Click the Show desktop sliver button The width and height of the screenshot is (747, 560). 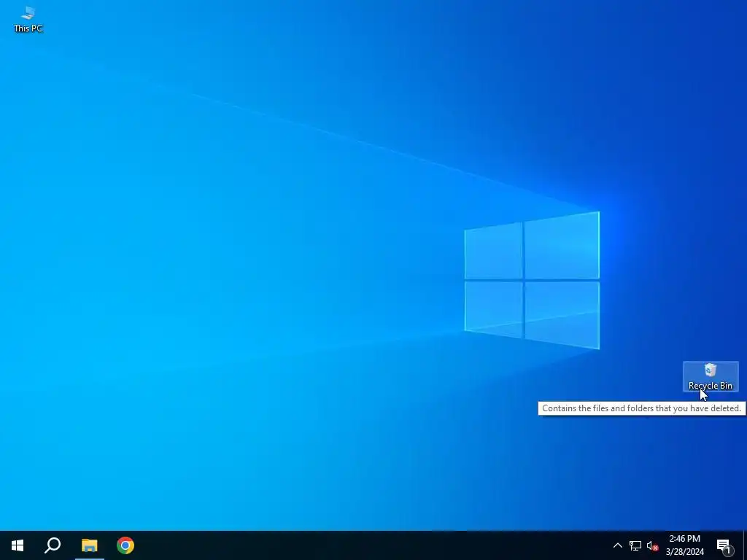point(744,545)
